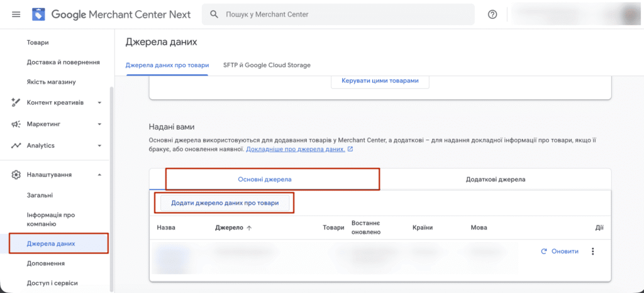
Task: Open Загальні settings item
Action: [40, 196]
